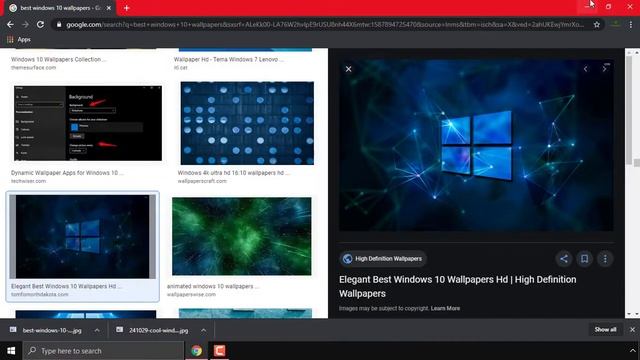Click the address bar URL
The image size is (640, 360).
(x=324, y=24)
